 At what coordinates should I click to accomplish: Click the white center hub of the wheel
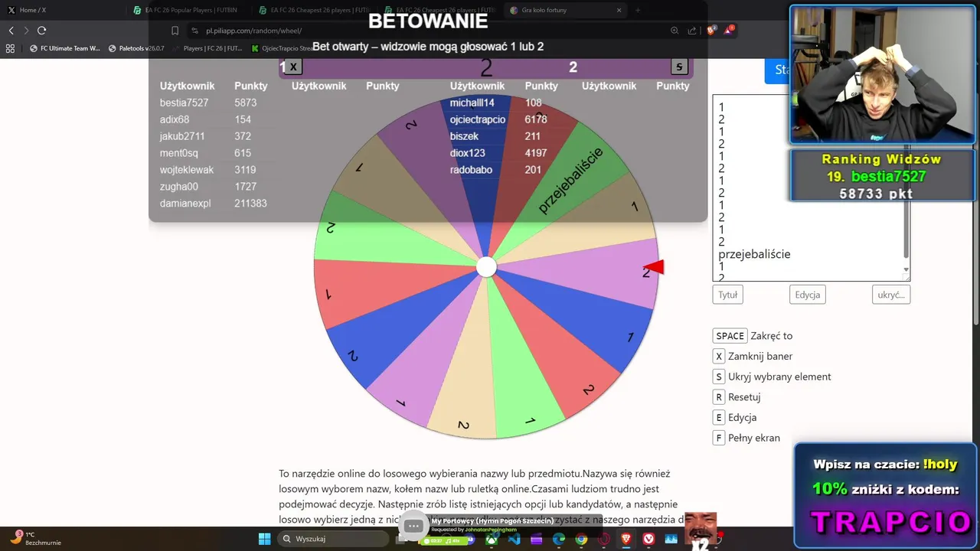[486, 267]
